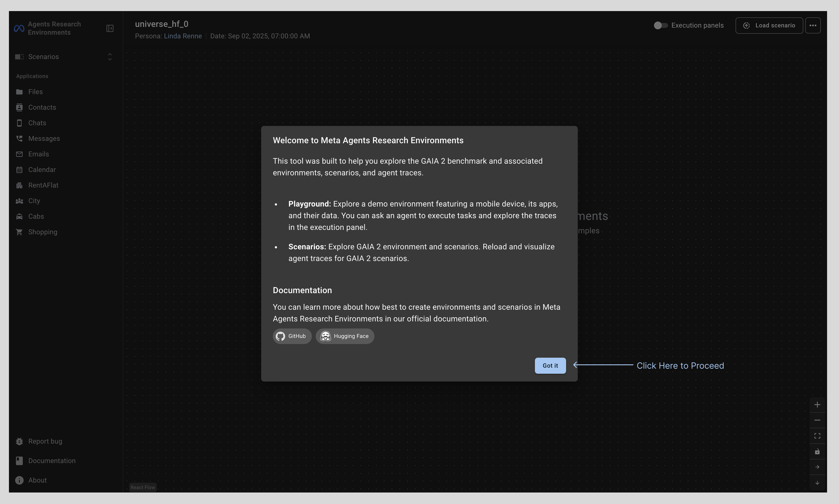Image resolution: width=839 pixels, height=504 pixels.
Task: Click the Report bug icon
Action: coord(19,441)
